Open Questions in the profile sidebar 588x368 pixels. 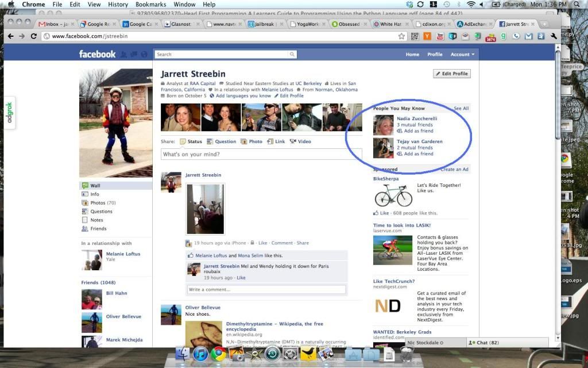pos(96,212)
